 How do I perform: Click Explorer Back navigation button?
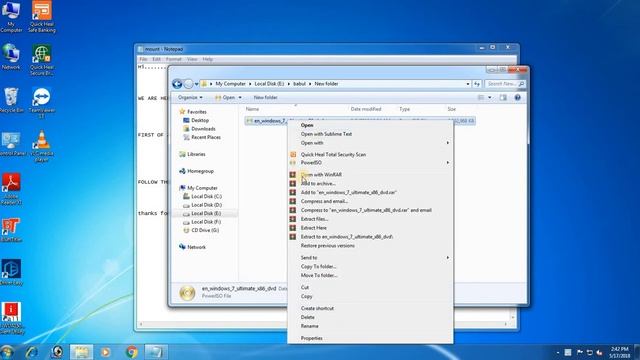pos(177,84)
